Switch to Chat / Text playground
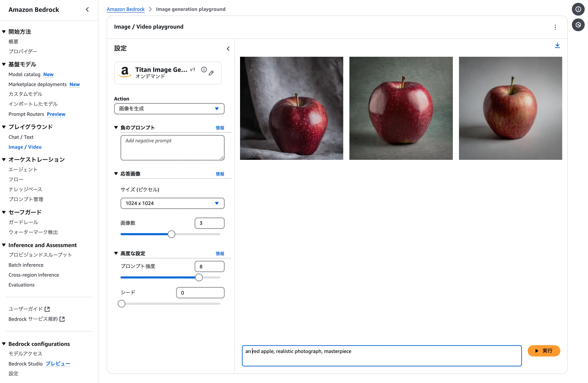This screenshot has height=383, width=588. [x=21, y=137]
